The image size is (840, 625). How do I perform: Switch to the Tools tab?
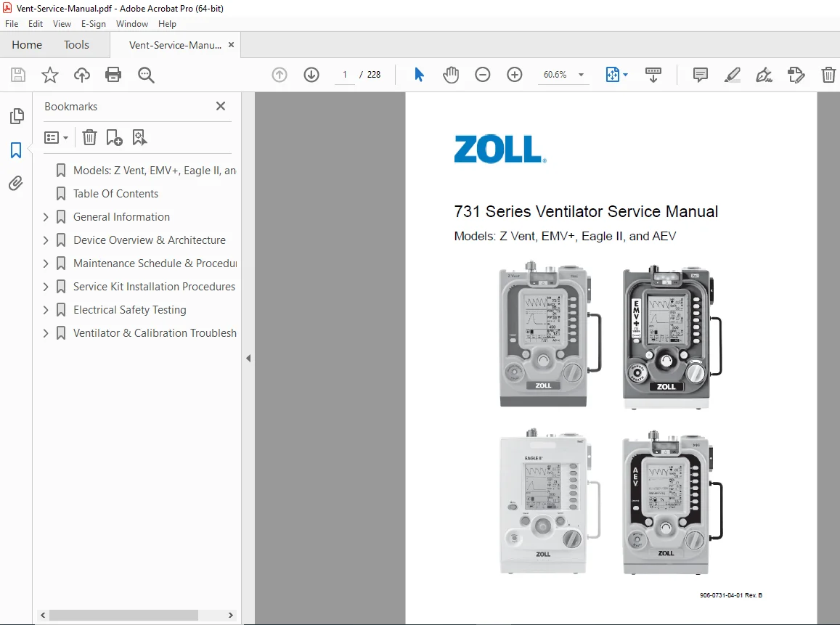click(76, 45)
